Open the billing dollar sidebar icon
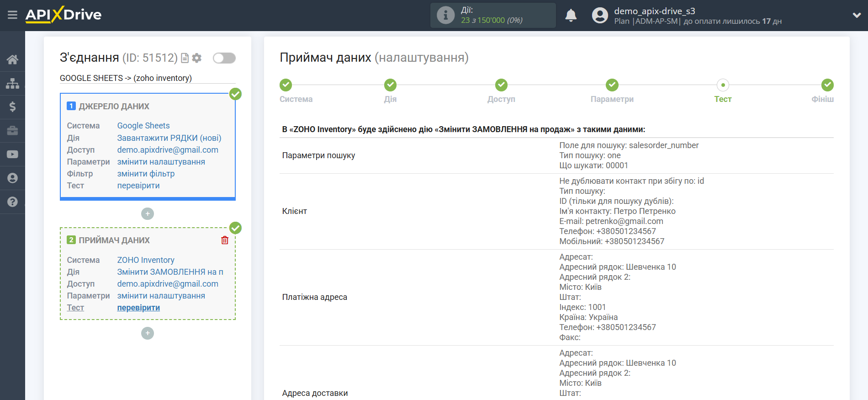Image resolution: width=868 pixels, height=400 pixels. (x=12, y=107)
